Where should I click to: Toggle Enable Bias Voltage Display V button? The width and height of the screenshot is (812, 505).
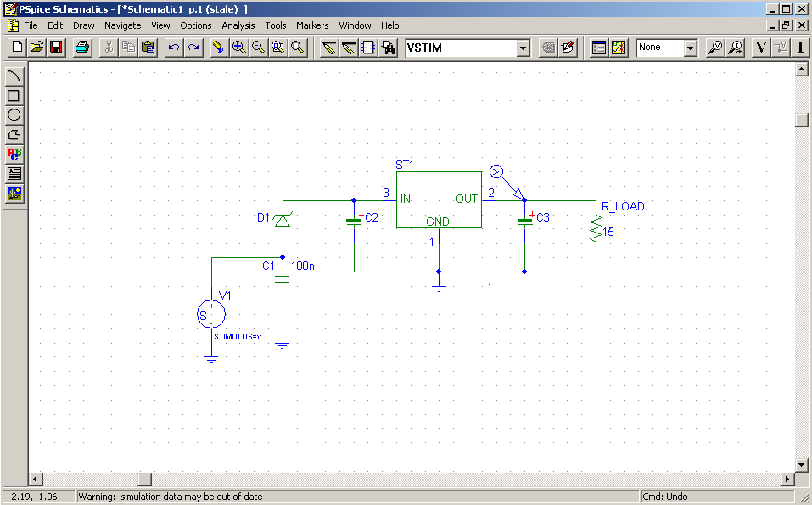[x=761, y=48]
